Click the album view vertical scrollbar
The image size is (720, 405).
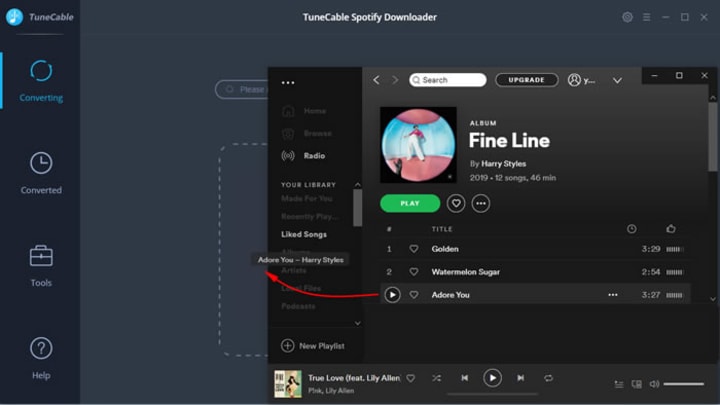[x=713, y=137]
